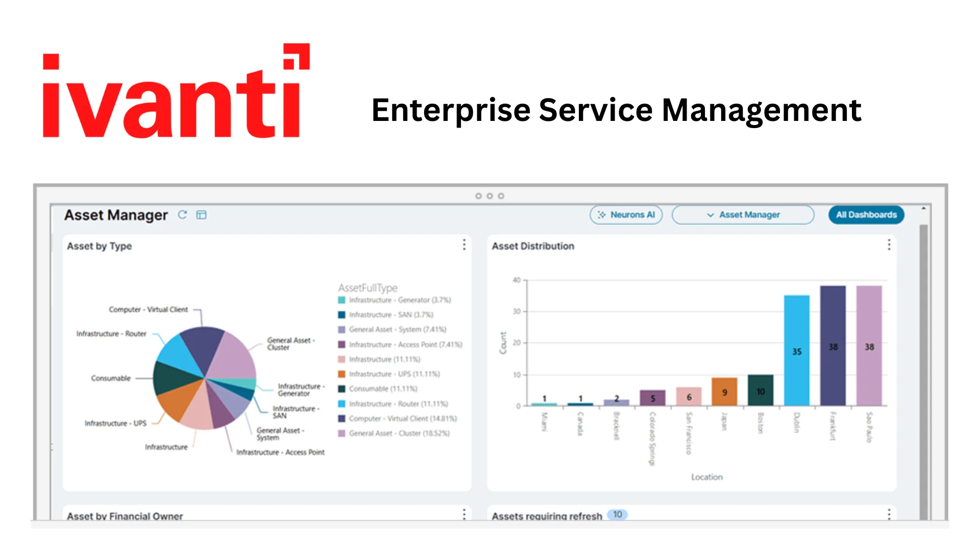
Task: Click the scrollbar up arrow on the right
Action: tap(924, 208)
